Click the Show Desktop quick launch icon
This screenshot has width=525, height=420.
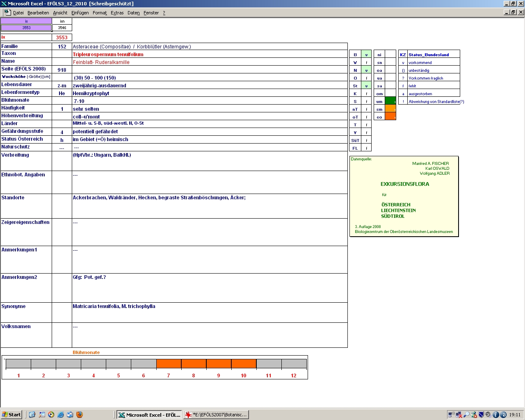tap(42, 415)
